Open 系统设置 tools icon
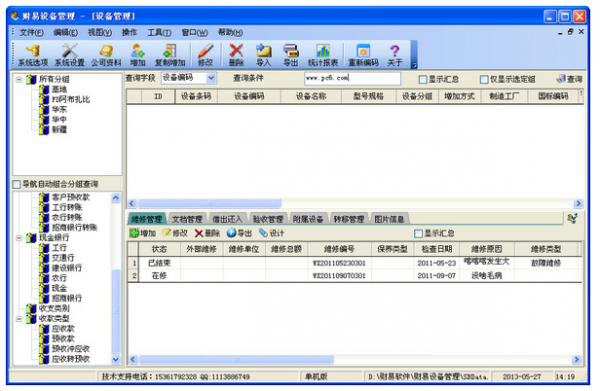Screen dimensions: 600x391 pos(69,55)
